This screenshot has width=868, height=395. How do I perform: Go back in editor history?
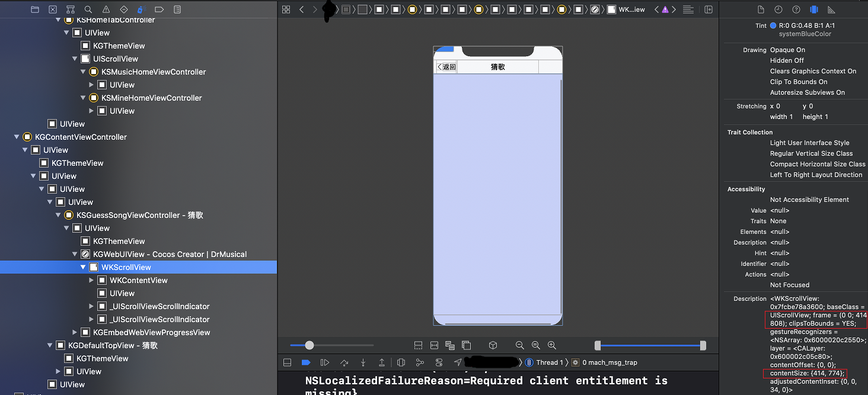pyautogui.click(x=302, y=9)
